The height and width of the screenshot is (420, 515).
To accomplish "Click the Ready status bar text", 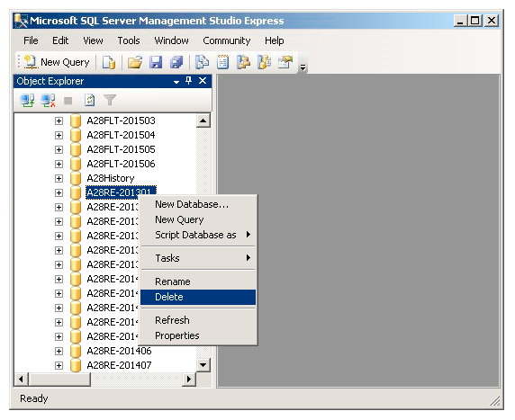I will click(x=34, y=398).
